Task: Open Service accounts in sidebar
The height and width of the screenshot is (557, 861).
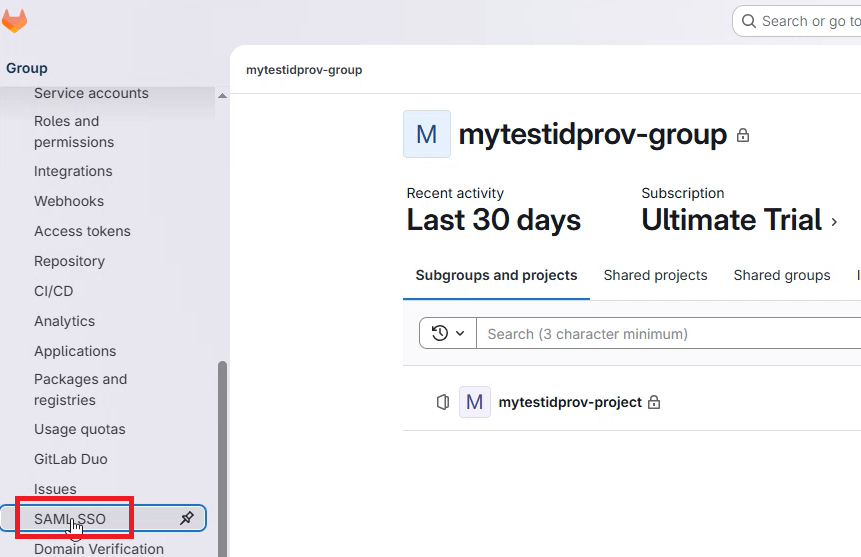Action: 91,93
